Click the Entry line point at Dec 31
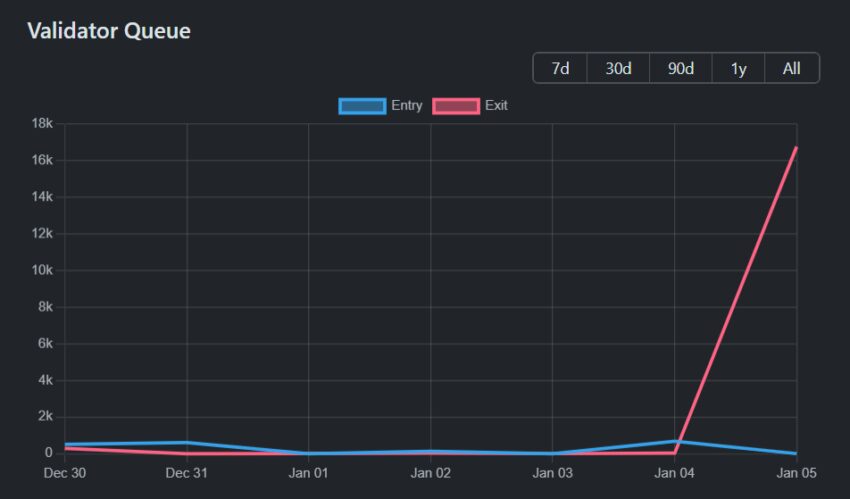This screenshot has height=499, width=850. coord(187,442)
